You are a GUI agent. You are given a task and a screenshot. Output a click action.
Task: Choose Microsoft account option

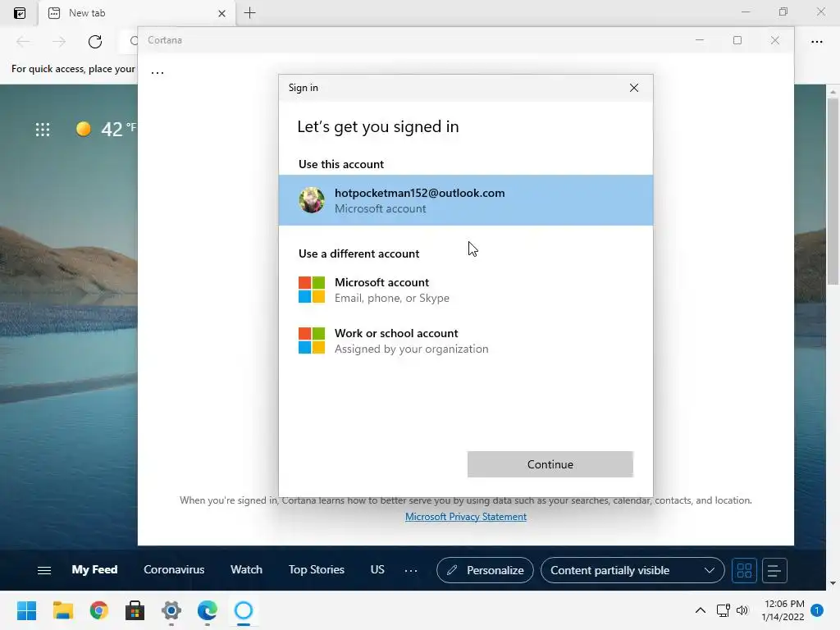tap(466, 290)
